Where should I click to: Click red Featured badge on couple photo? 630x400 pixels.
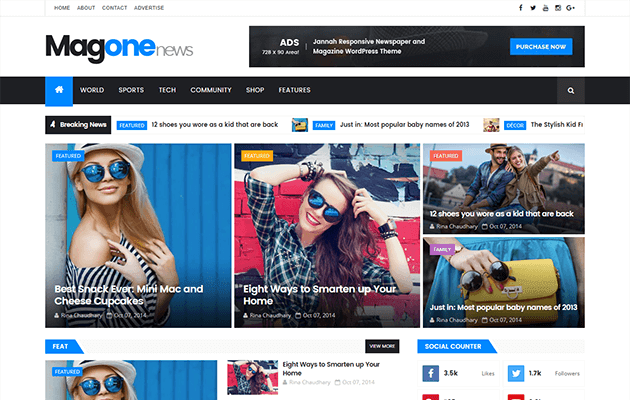coord(446,156)
